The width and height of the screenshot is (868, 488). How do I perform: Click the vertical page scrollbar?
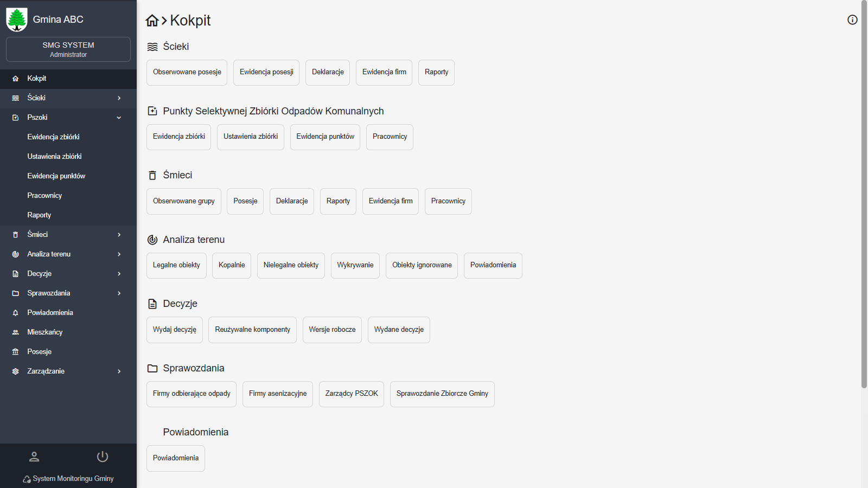coord(864,195)
